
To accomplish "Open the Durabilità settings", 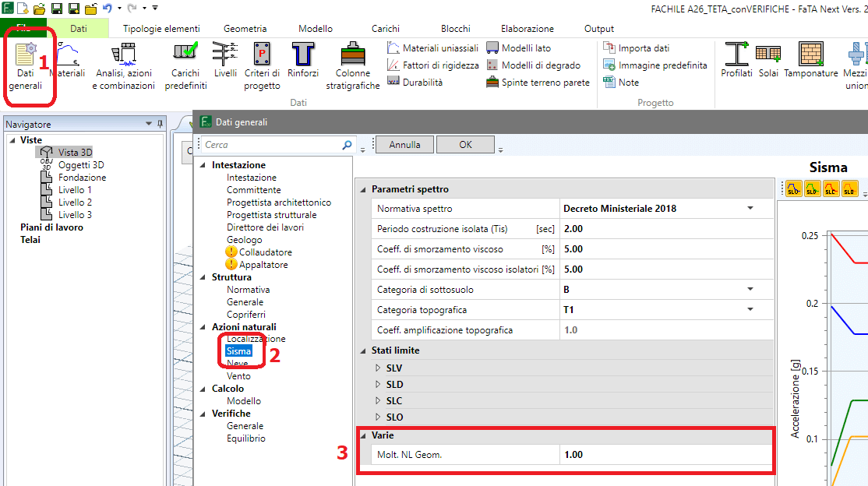I will tap(415, 83).
